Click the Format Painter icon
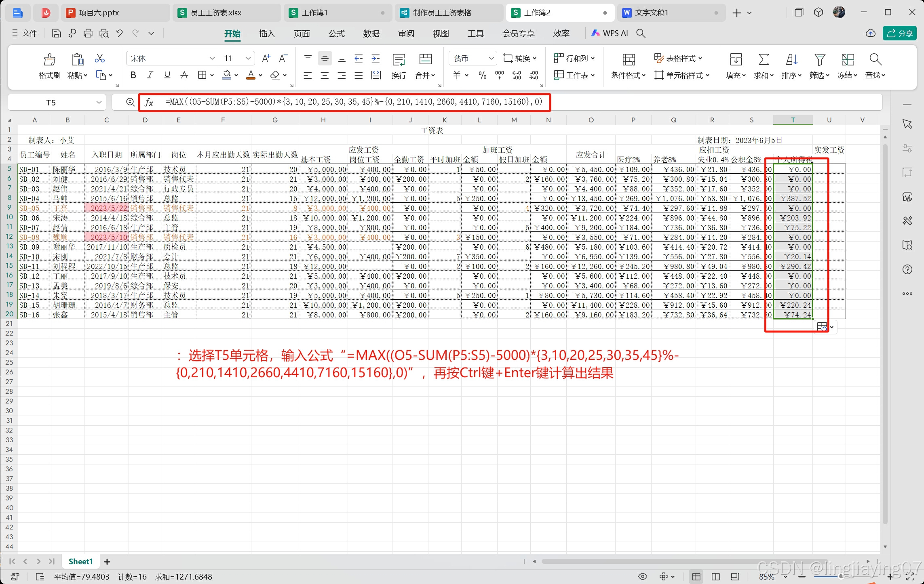924x584 pixels. (x=49, y=60)
